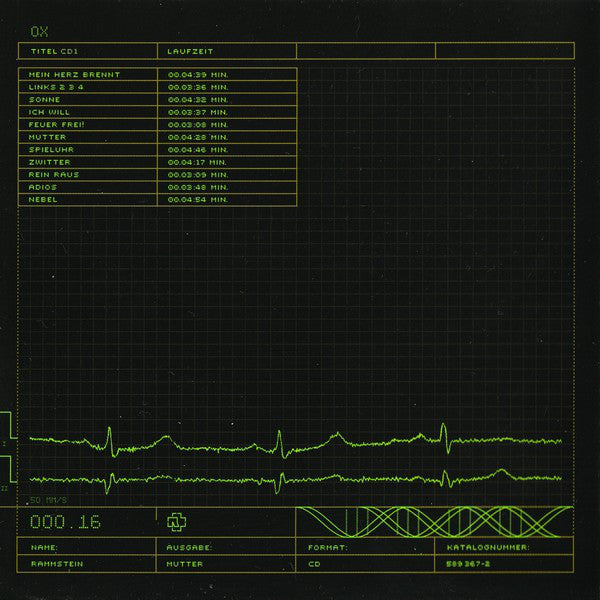Click the runtime of Feuer Frei!
This screenshot has height=600, width=600.
click(198, 125)
